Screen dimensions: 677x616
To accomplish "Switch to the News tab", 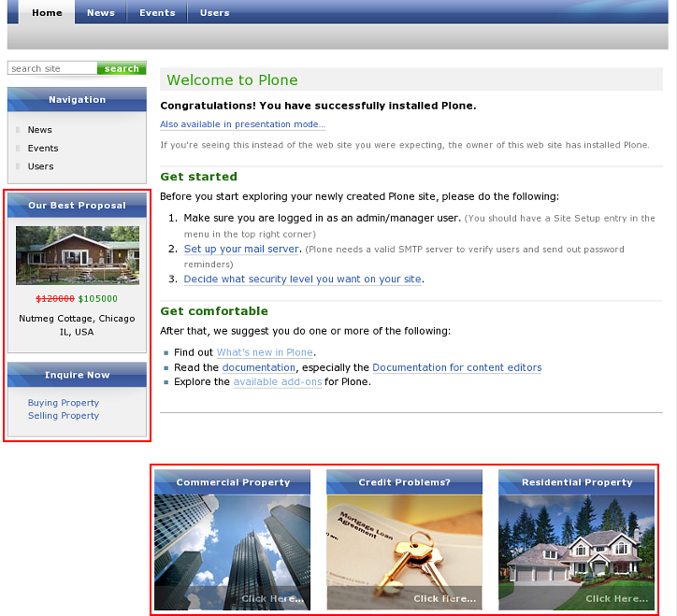I will point(101,12).
